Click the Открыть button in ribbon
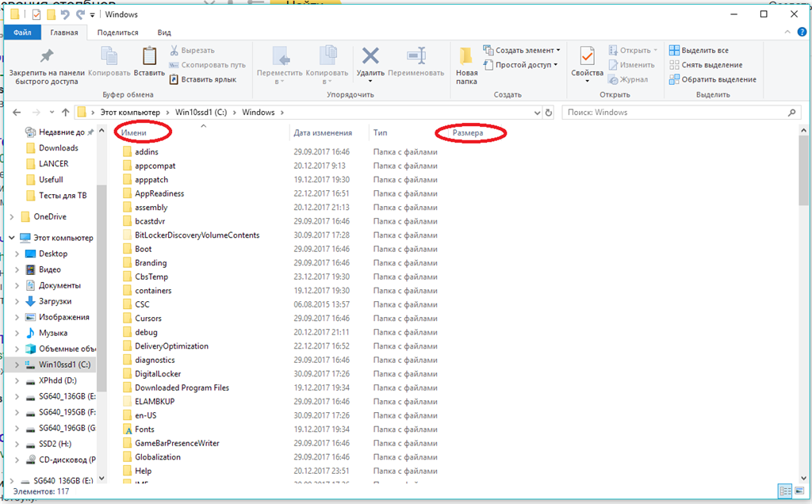The height and width of the screenshot is (504, 812). coord(633,50)
